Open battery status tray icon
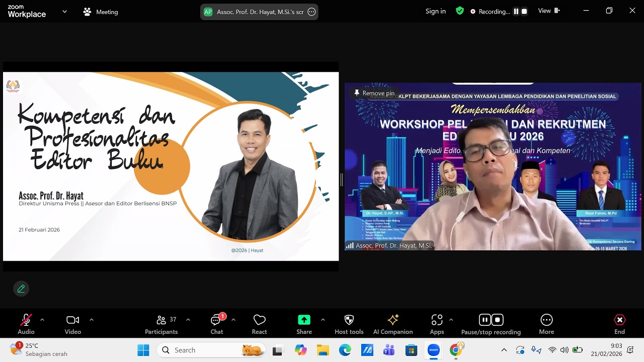Viewport: 644px width, 362px height. [x=578, y=350]
